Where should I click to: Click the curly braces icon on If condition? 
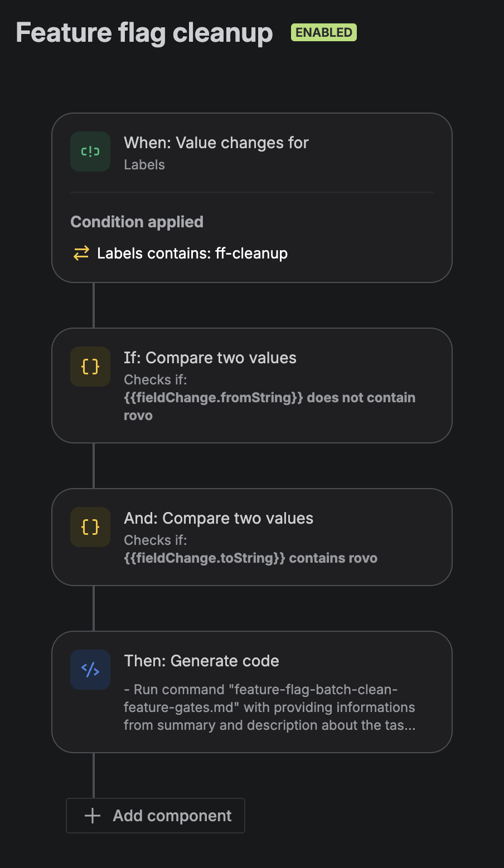click(x=90, y=367)
